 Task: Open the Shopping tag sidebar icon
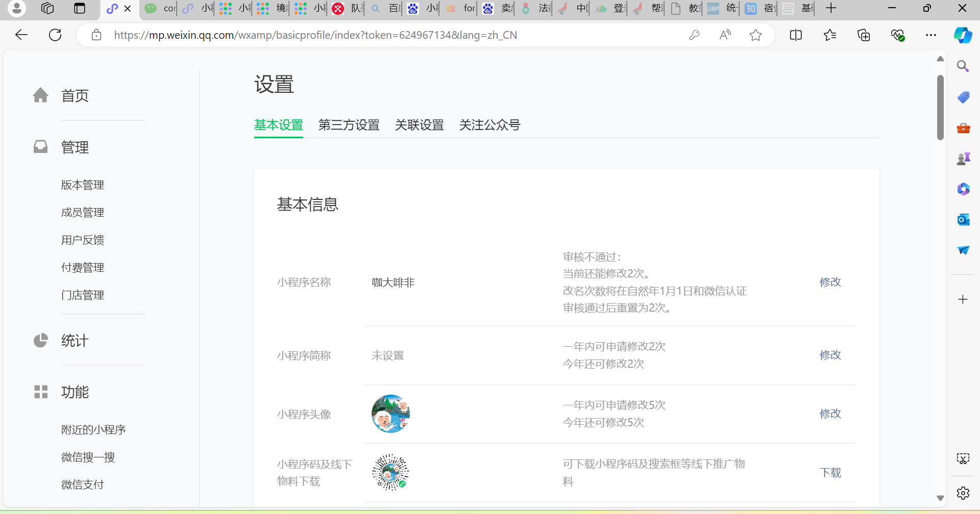coord(963,97)
